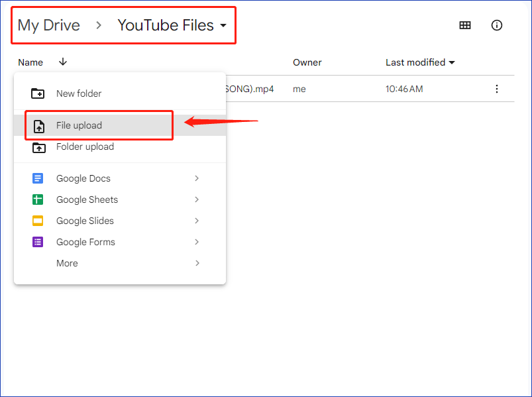Open the YouTube Files folder dropdown arrow
The image size is (532, 397).
(x=223, y=25)
